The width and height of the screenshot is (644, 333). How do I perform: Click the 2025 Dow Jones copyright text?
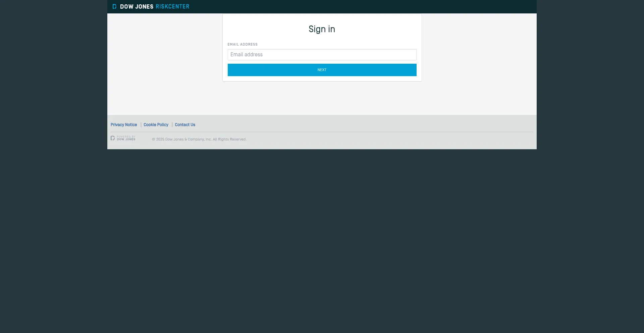point(199,139)
